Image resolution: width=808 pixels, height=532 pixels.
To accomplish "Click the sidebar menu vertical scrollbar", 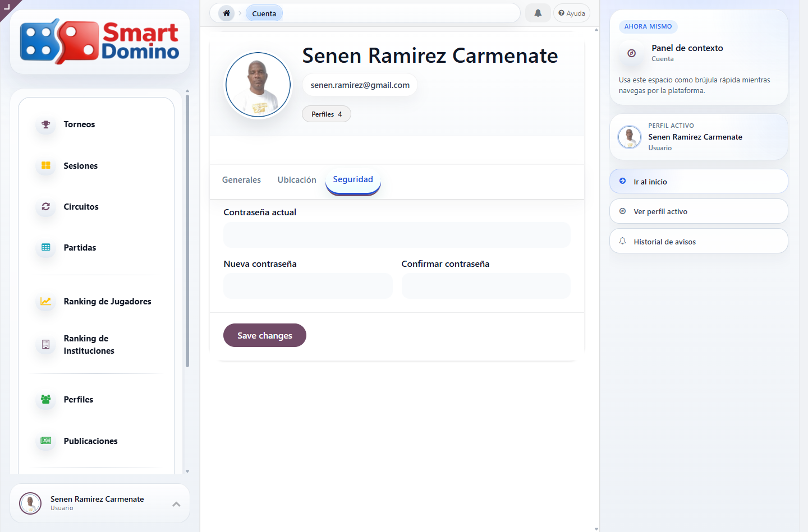I will (187, 230).
